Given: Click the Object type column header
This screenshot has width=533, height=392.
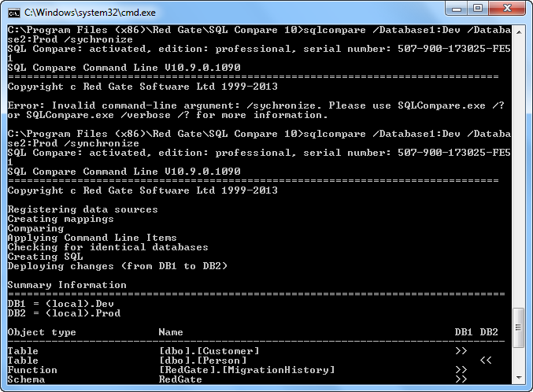Looking at the screenshot, I should point(42,332).
